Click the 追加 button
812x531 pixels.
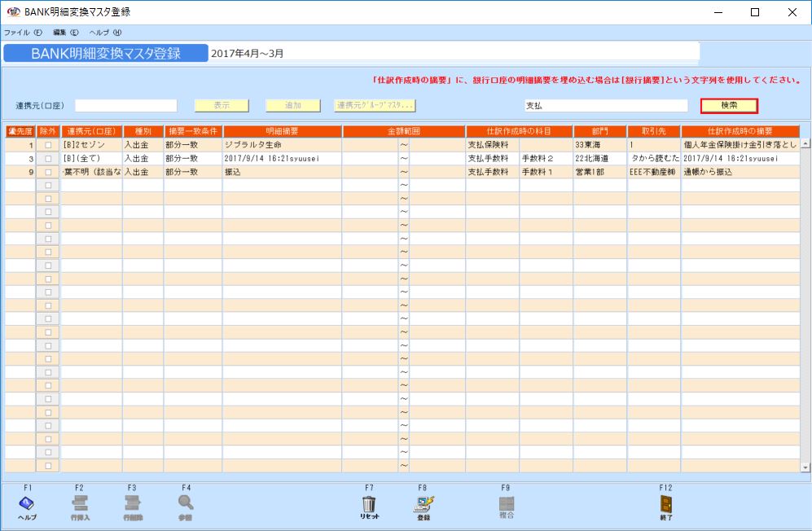coord(292,106)
